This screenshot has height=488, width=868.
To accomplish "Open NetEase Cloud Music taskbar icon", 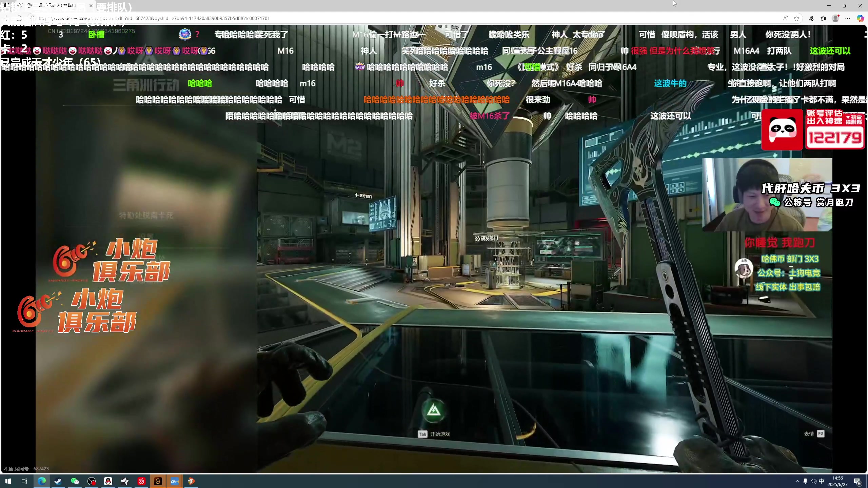I will (141, 481).
